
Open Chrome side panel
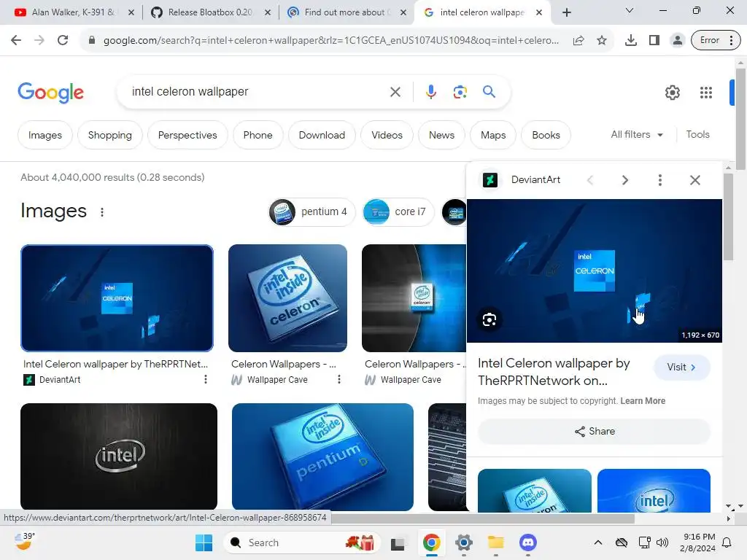[654, 41]
